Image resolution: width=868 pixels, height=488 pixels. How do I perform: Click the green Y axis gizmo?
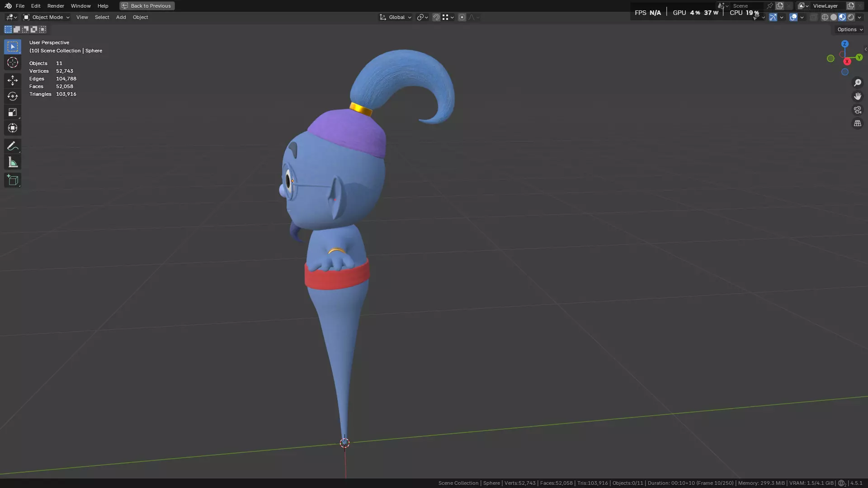(859, 57)
